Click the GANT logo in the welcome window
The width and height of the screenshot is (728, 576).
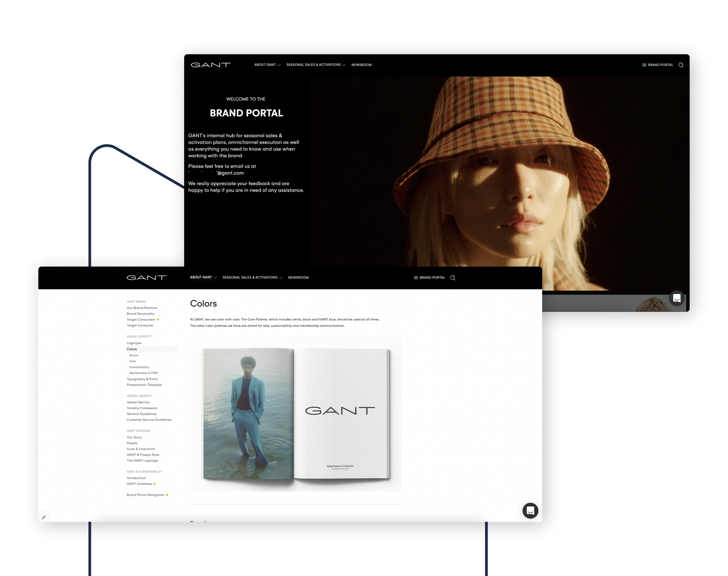coord(211,65)
